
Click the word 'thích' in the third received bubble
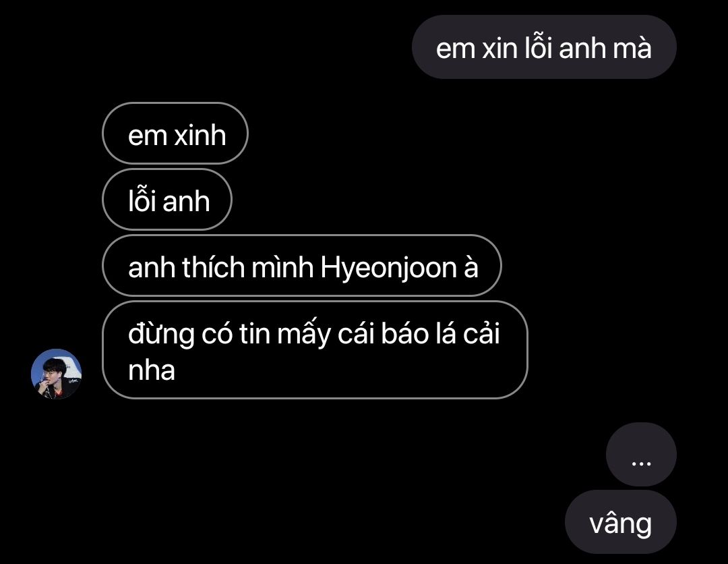pyautogui.click(x=213, y=267)
